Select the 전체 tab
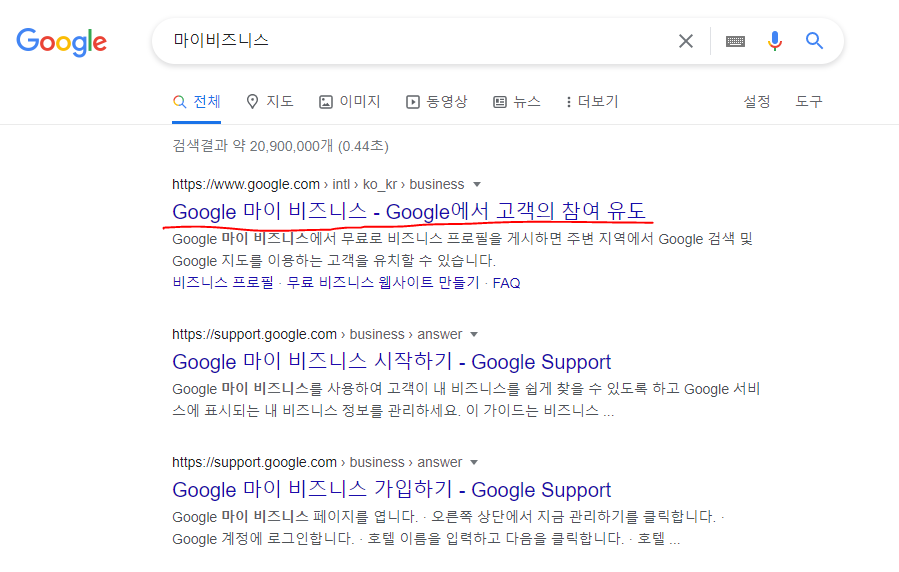This screenshot has width=899, height=572. (197, 102)
